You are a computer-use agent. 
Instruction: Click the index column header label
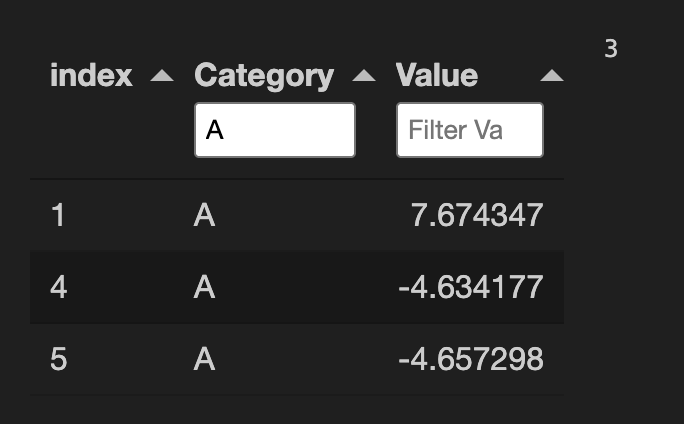[x=91, y=75]
